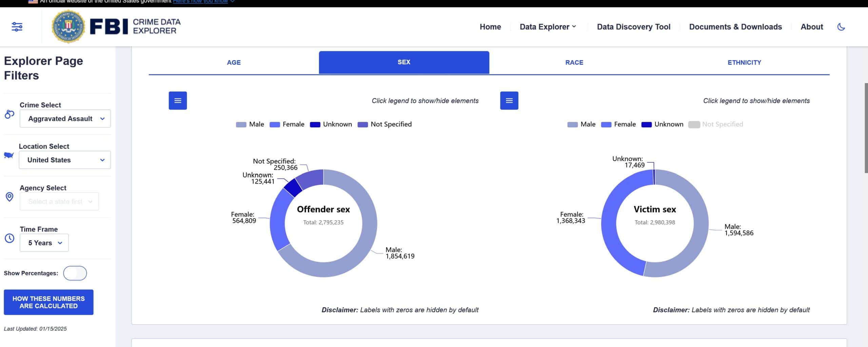Enable the Show Percentages switch
Viewport: 868px width, 347px height.
tap(75, 273)
